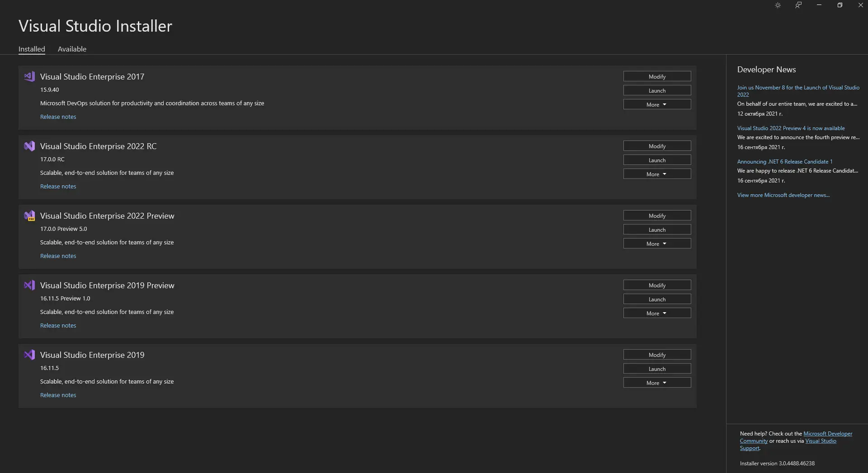Launch Visual Studio Enterprise 2019 Preview

pyautogui.click(x=657, y=299)
